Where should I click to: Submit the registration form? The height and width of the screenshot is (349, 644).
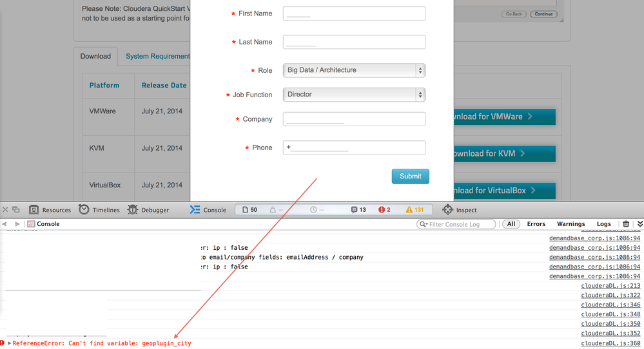pyautogui.click(x=410, y=176)
